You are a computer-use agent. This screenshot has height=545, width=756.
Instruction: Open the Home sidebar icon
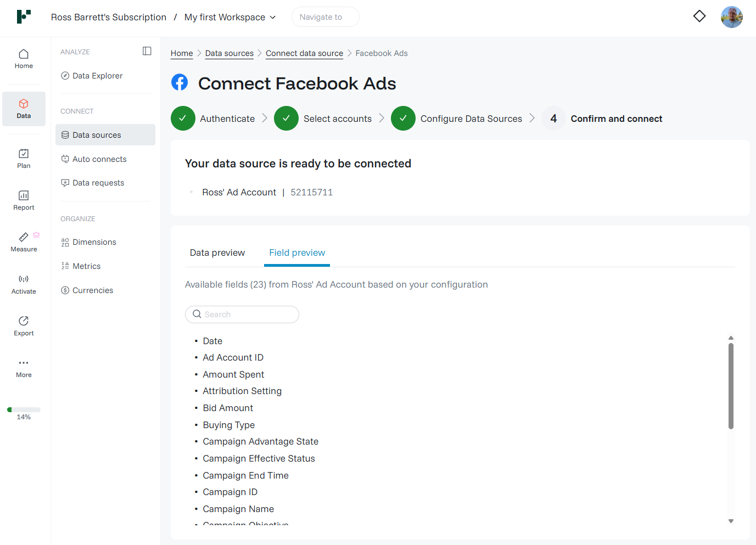[24, 54]
